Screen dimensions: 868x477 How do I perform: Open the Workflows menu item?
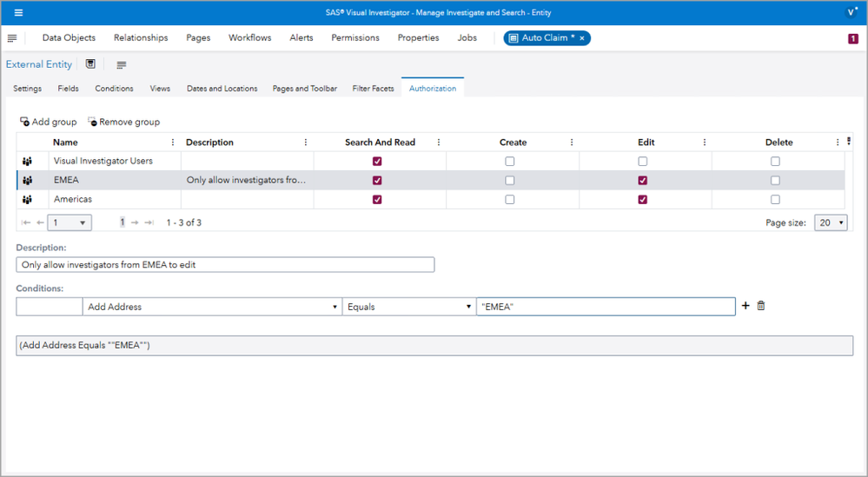pyautogui.click(x=249, y=38)
